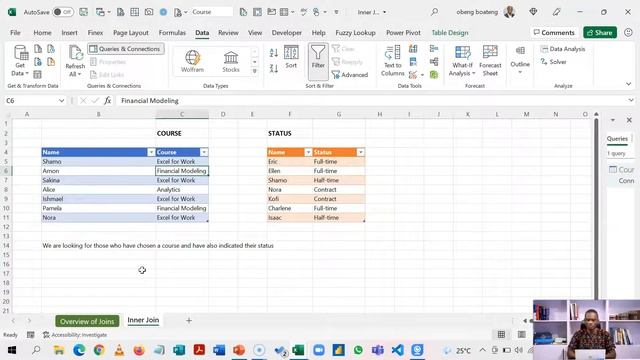Open the Fuzzy Lookup tab
640x360 pixels.
click(355, 33)
